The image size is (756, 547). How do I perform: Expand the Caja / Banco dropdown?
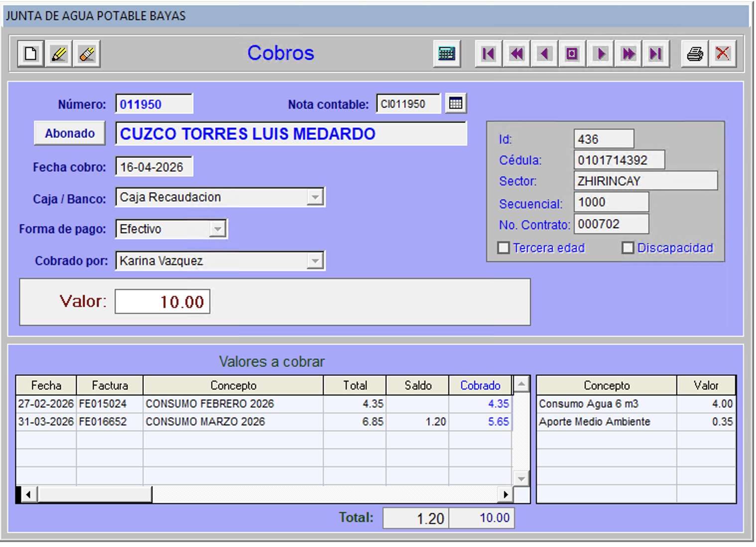(315, 197)
